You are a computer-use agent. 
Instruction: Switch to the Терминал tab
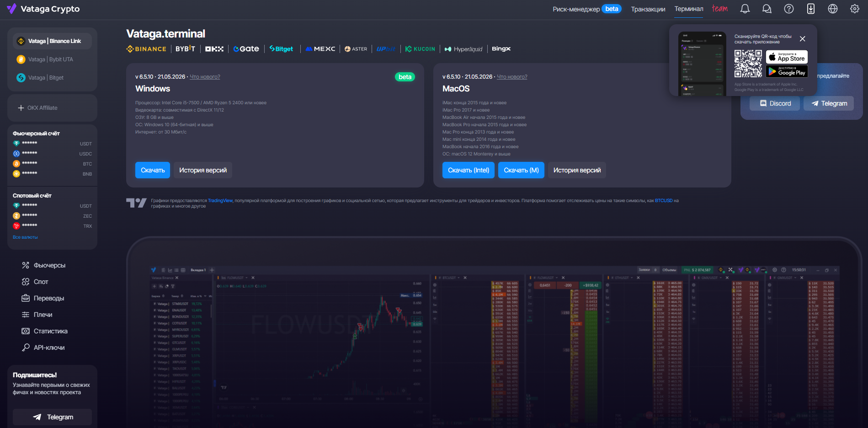click(689, 9)
